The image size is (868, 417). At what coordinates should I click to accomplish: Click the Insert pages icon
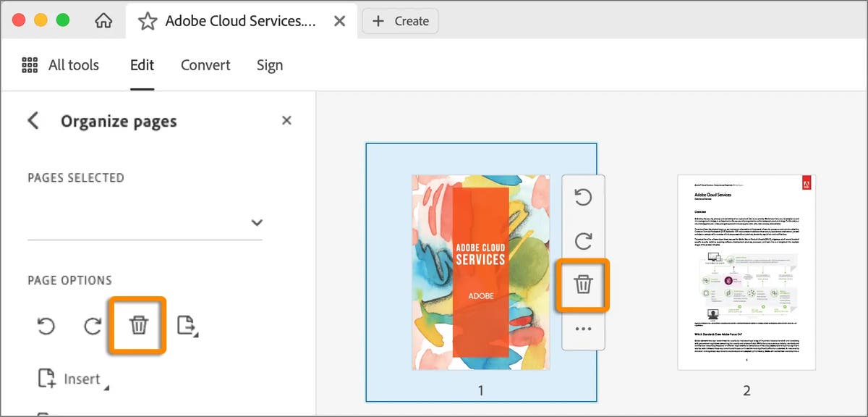pyautogui.click(x=46, y=378)
